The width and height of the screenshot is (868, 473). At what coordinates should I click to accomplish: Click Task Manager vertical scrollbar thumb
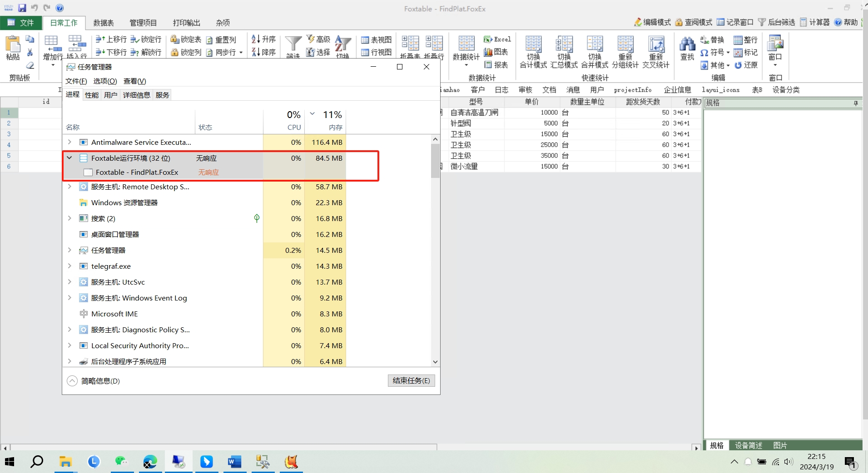[435, 161]
